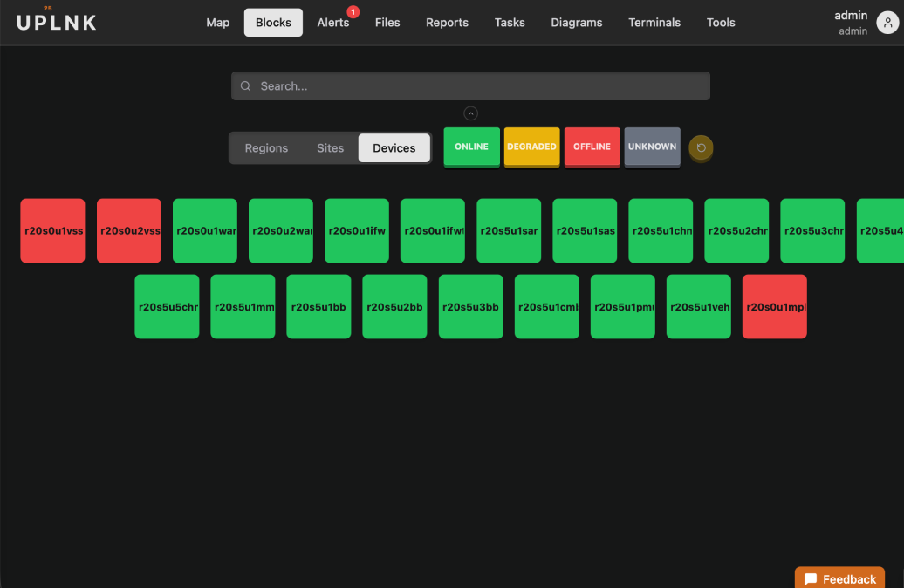Viewport: 904px width, 588px height.
Task: Open offline device block r20s0u1mpl
Action: click(x=774, y=307)
